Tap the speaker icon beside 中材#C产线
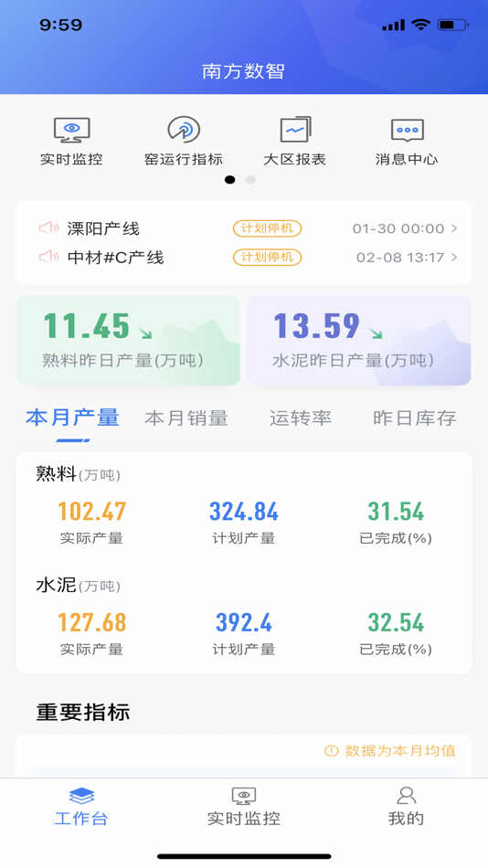Viewport: 488px width, 868px height. [48, 257]
